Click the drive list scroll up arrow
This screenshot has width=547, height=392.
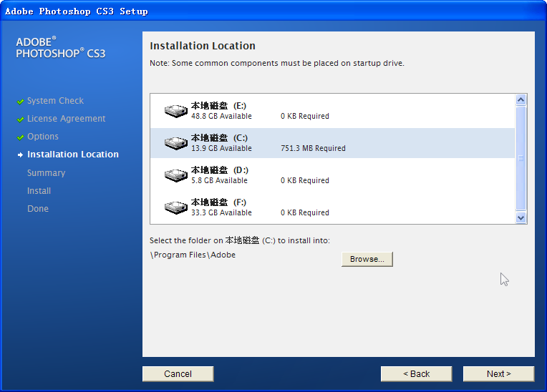(x=521, y=100)
